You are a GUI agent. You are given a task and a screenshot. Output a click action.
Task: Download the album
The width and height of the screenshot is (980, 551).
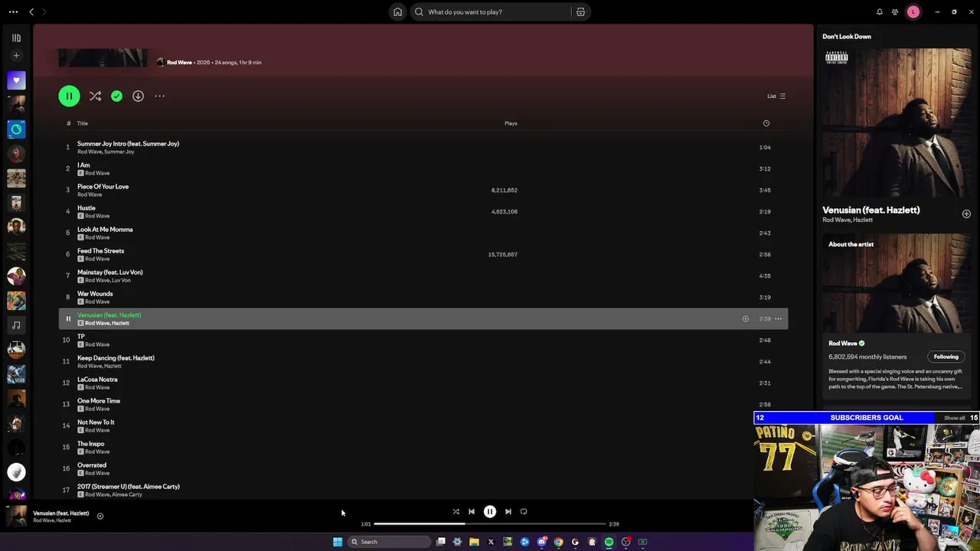pyautogui.click(x=138, y=96)
